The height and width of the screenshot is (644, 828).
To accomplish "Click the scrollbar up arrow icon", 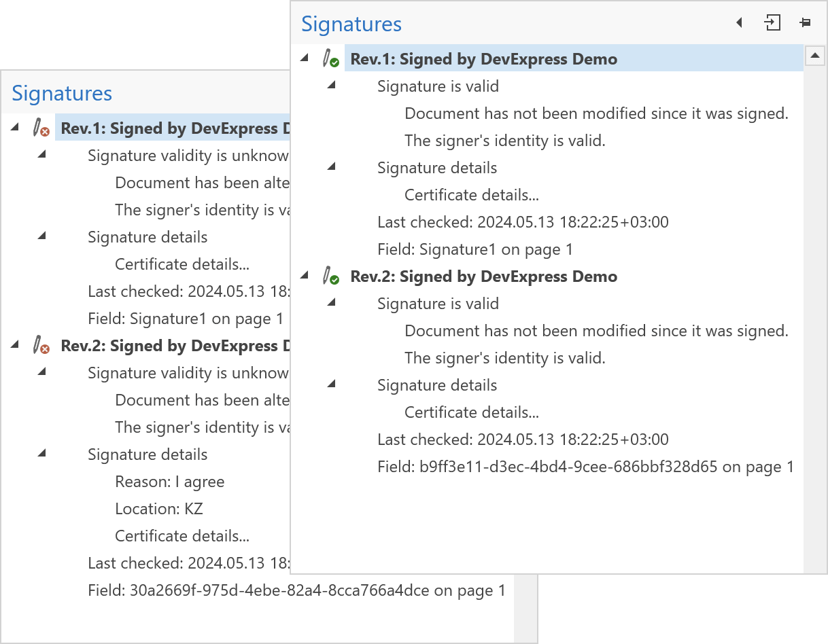I will tap(815, 56).
